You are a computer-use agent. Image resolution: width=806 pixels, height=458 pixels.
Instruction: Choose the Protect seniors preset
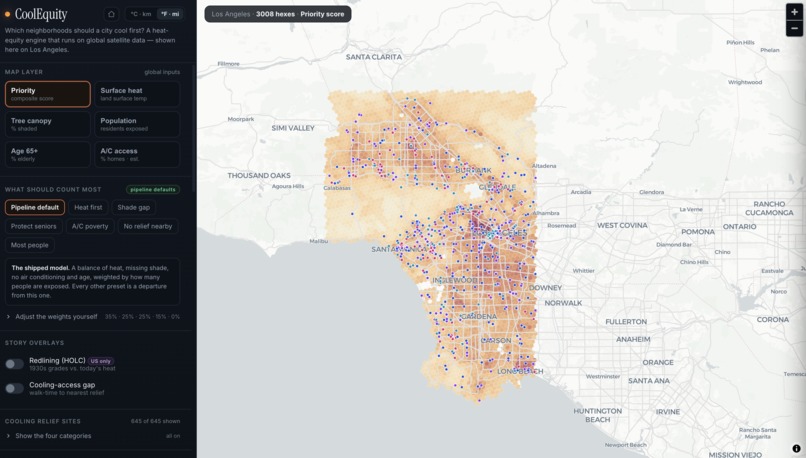point(33,226)
